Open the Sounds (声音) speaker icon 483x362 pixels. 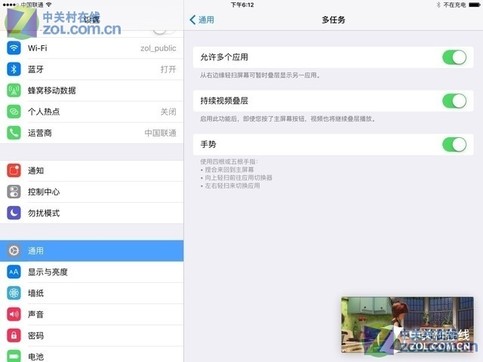pyautogui.click(x=14, y=314)
